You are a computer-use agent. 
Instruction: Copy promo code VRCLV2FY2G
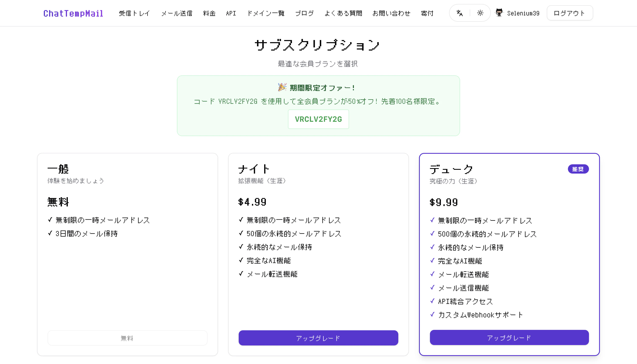click(x=318, y=119)
